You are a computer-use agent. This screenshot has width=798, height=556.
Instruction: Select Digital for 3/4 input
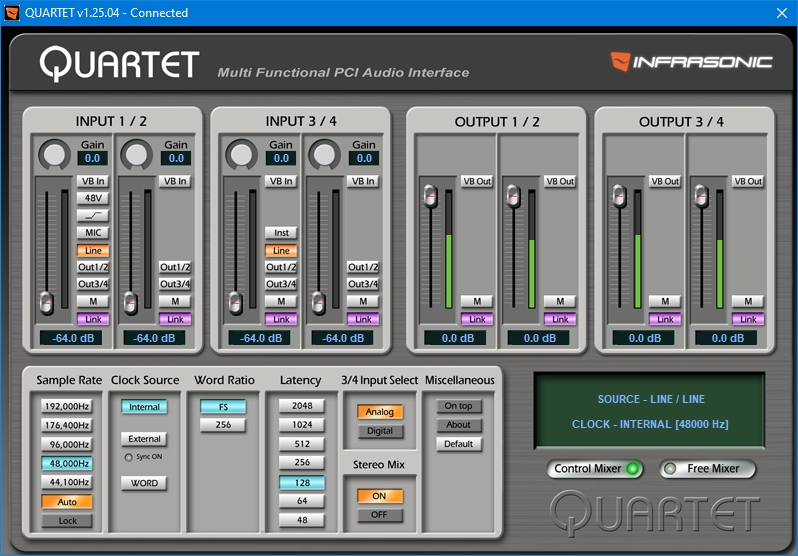[380, 431]
